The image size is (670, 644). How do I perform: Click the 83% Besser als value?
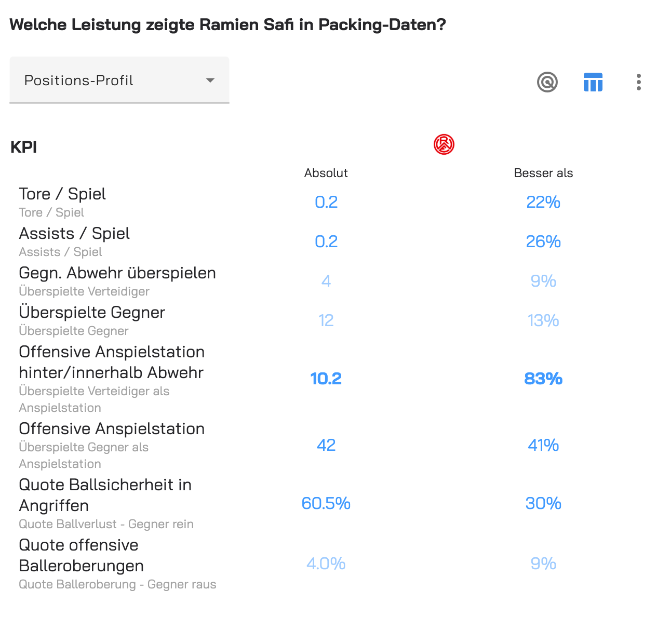tap(543, 379)
